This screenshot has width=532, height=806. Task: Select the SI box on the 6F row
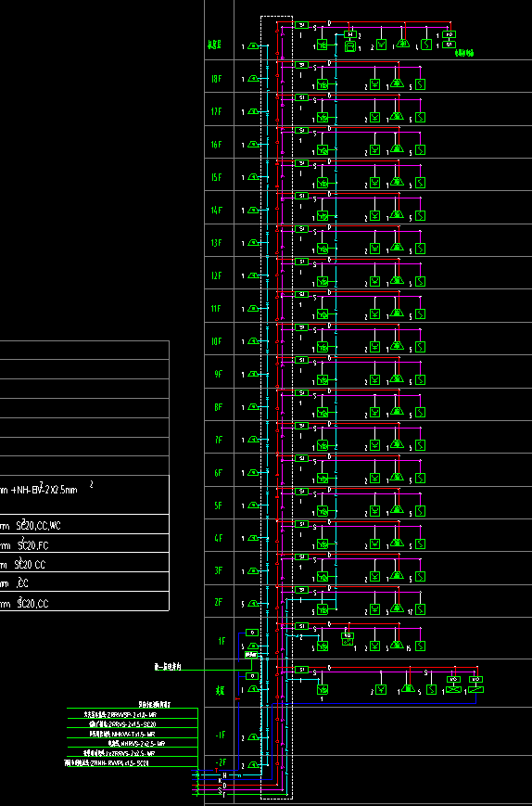(302, 458)
